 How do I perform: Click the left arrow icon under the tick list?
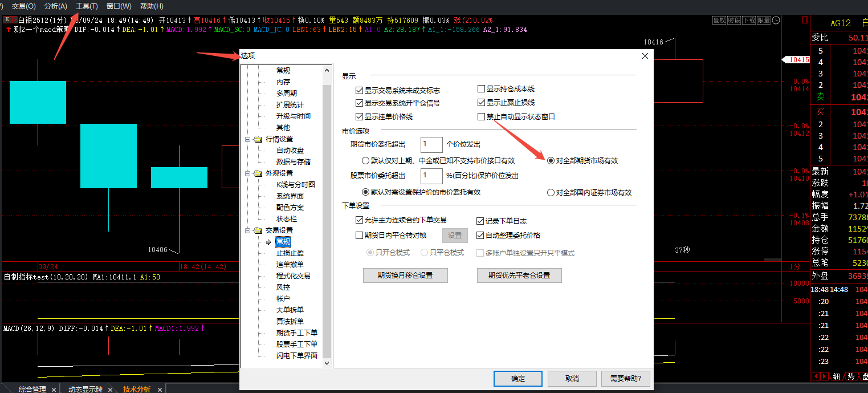pyautogui.click(x=816, y=376)
